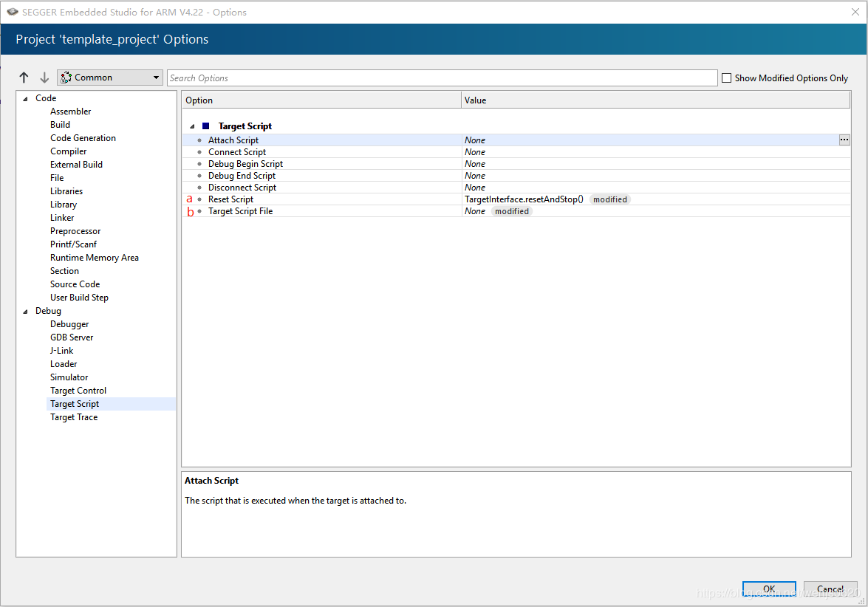The width and height of the screenshot is (868, 607).
Task: Click the Search Options input field
Action: click(x=442, y=78)
